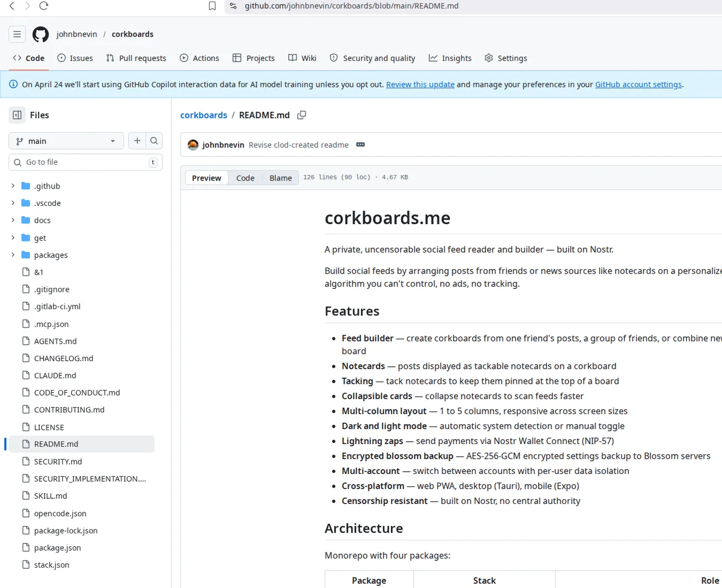This screenshot has width=722, height=588.
Task: Bookmark this page in the browser
Action: (x=212, y=6)
